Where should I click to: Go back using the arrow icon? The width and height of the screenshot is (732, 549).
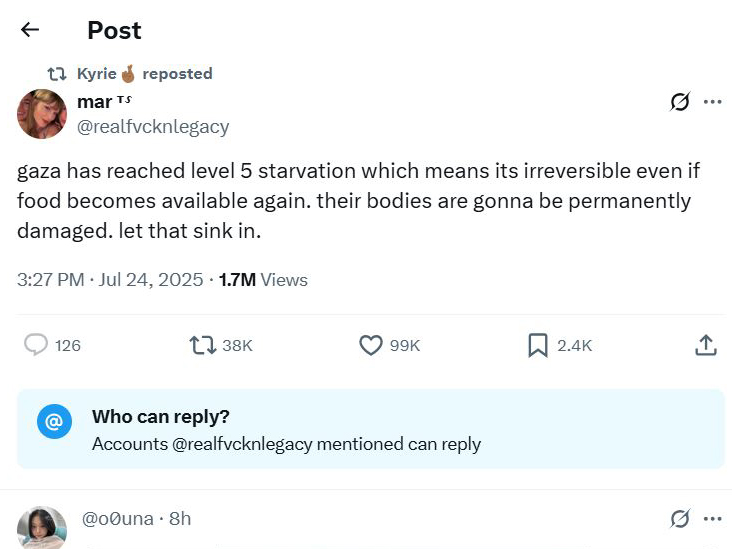click(x=30, y=30)
